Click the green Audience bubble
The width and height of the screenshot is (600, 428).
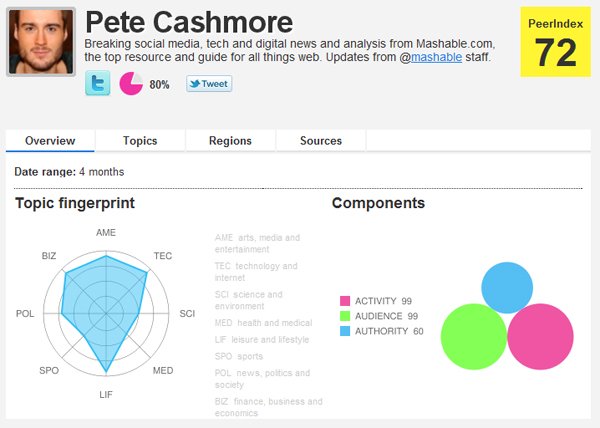473,337
